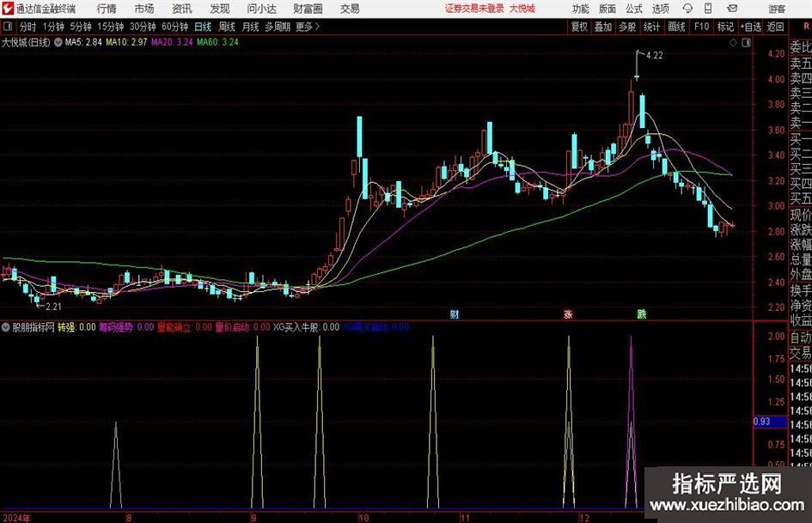812x523 pixels.
Task: Open the 功能 menu
Action: coord(581,9)
